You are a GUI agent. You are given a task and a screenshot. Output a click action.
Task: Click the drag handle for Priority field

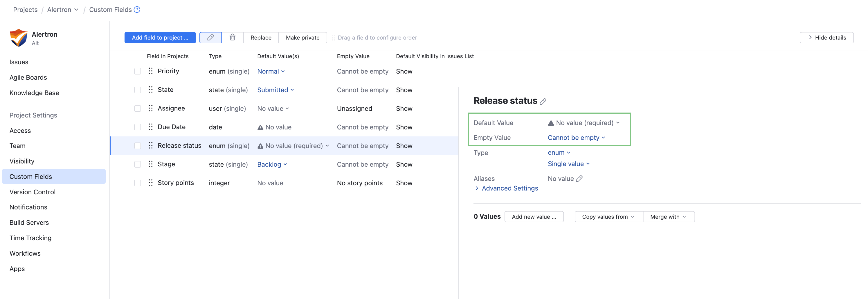pyautogui.click(x=150, y=71)
